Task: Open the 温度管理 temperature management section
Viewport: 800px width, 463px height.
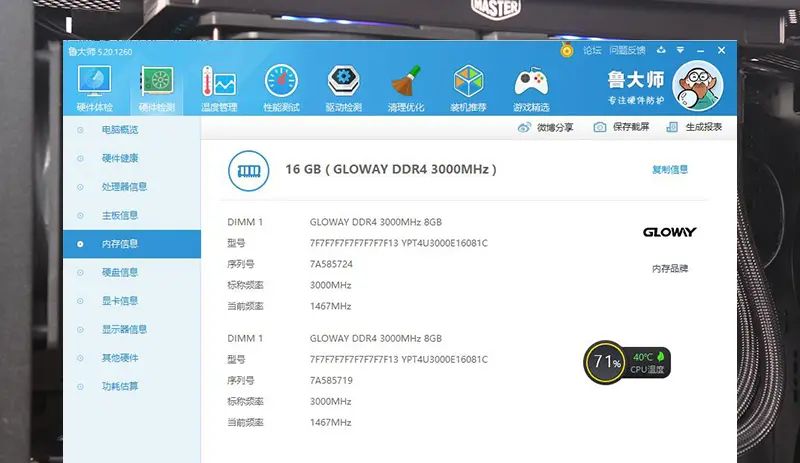Action: [x=219, y=89]
